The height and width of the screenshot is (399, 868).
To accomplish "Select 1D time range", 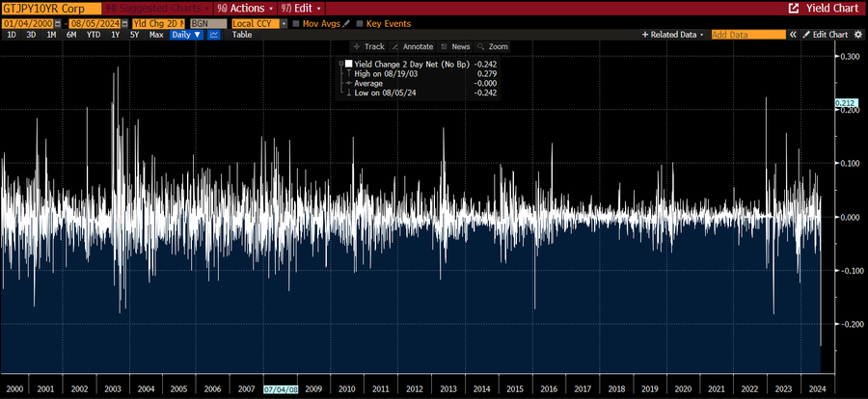I will coord(11,35).
